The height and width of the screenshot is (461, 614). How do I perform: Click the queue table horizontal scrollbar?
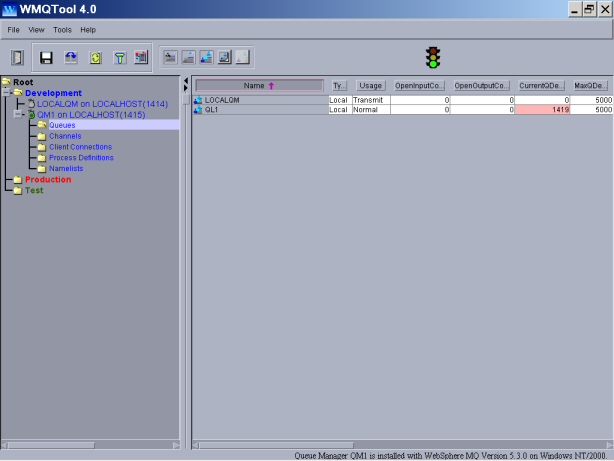[x=276, y=445]
